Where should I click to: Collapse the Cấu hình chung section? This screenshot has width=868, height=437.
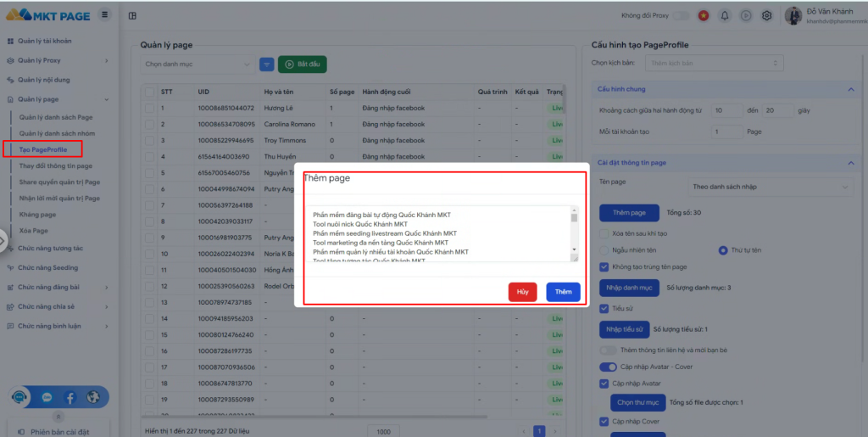point(851,89)
